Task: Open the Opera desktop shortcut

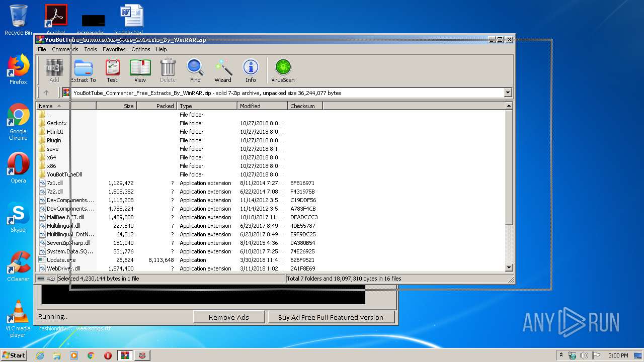Action: pyautogui.click(x=18, y=168)
